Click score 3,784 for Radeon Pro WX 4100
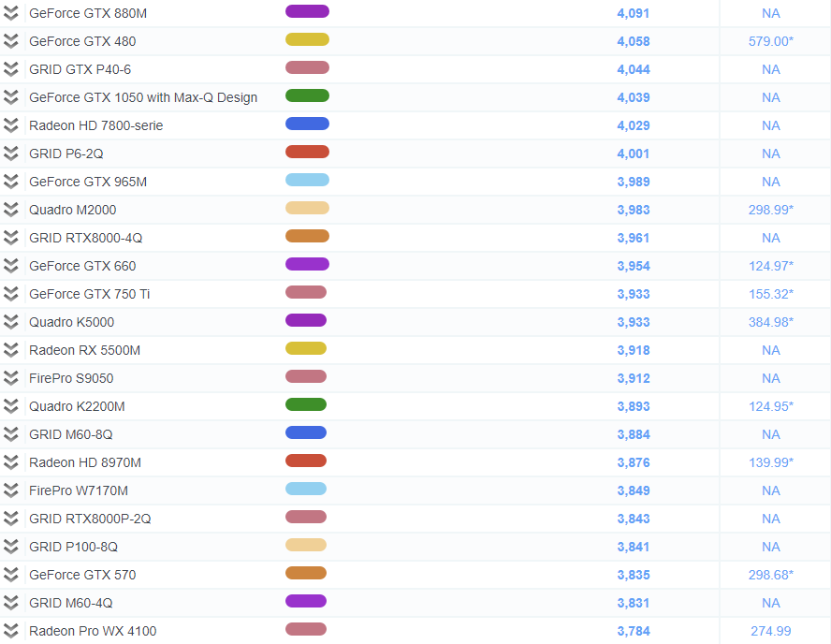The image size is (831, 644). pyautogui.click(x=634, y=631)
